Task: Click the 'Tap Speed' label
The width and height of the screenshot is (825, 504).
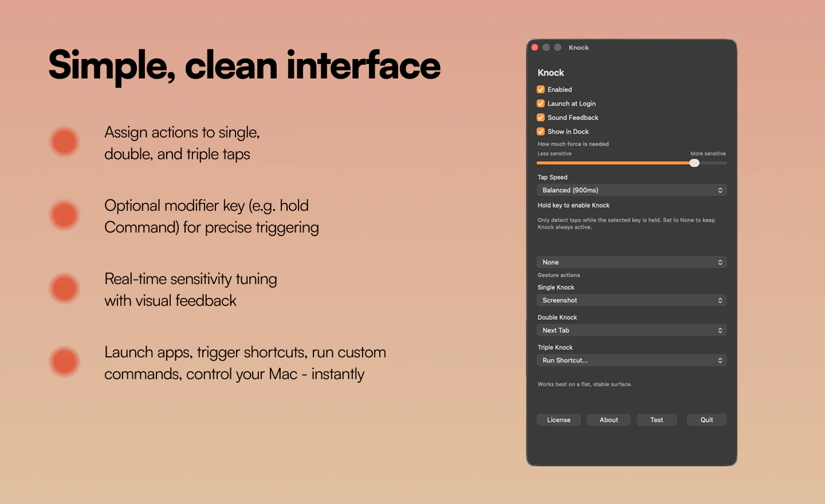Action: coord(552,178)
